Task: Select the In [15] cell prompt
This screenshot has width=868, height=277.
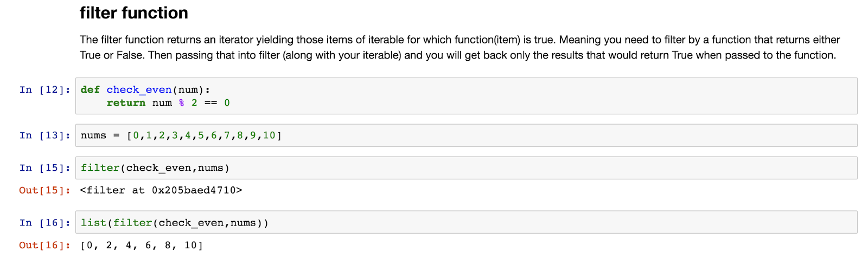Action: point(45,168)
